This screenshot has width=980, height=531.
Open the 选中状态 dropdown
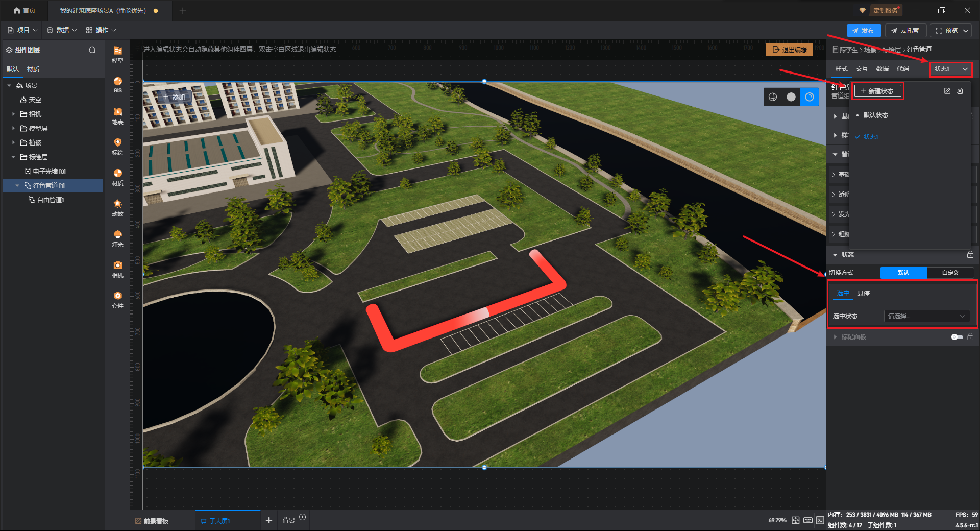(x=927, y=316)
